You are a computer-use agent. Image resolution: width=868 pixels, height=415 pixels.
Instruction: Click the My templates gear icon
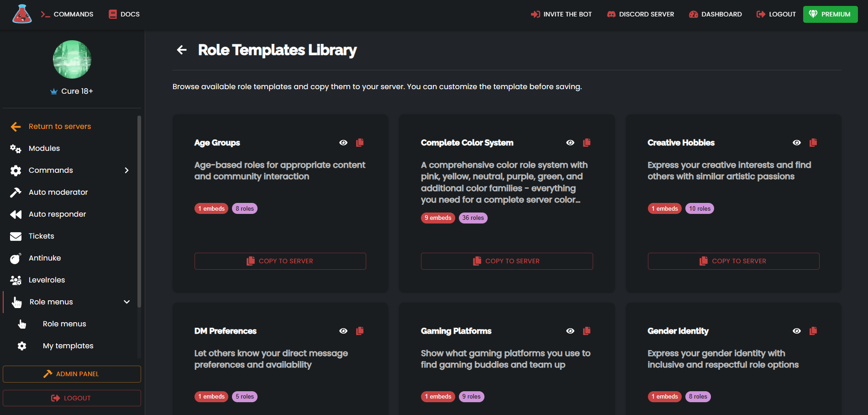(21, 346)
